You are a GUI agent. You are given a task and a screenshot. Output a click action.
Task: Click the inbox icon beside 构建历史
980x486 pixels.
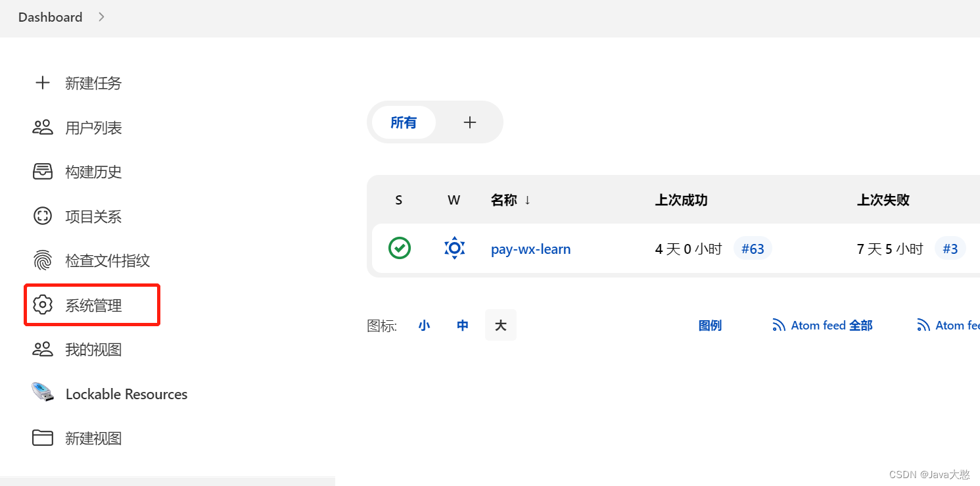[x=43, y=172]
